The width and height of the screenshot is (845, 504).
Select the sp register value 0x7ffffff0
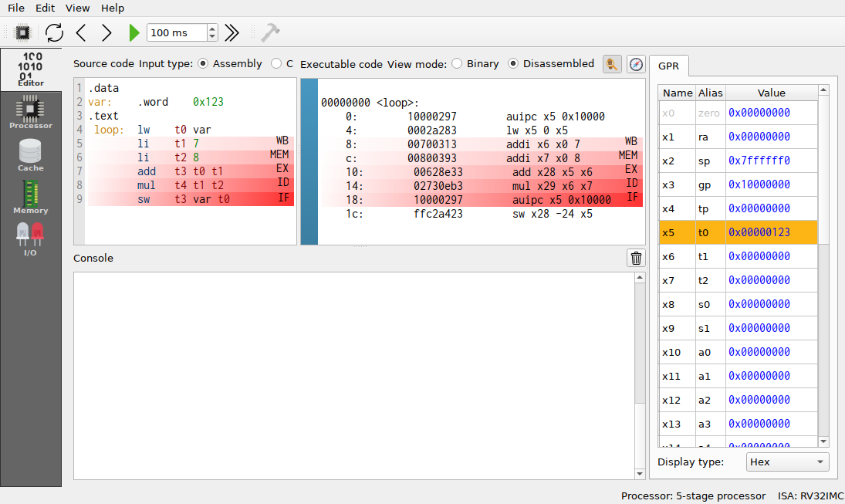click(x=771, y=161)
